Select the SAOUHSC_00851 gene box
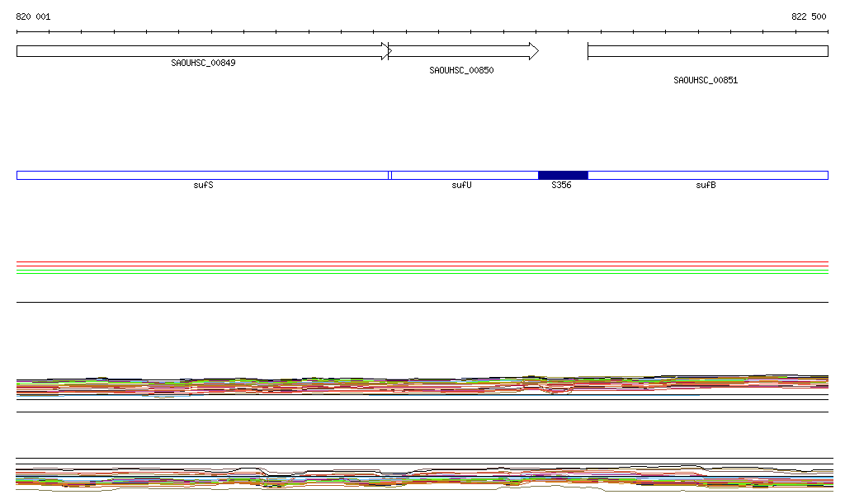 point(707,51)
